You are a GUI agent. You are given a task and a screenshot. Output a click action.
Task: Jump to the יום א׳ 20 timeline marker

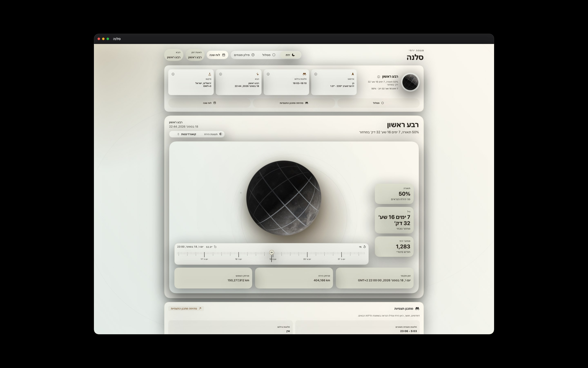pyautogui.click(x=307, y=259)
